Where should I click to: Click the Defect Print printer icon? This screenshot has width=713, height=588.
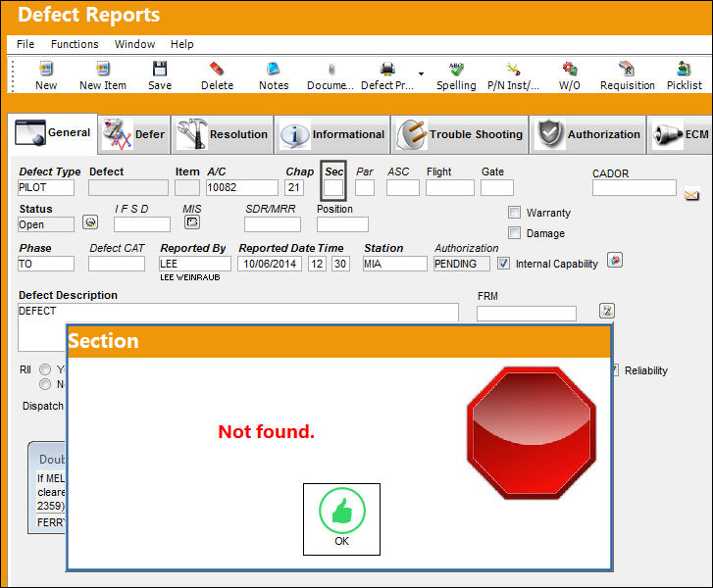pos(387,69)
